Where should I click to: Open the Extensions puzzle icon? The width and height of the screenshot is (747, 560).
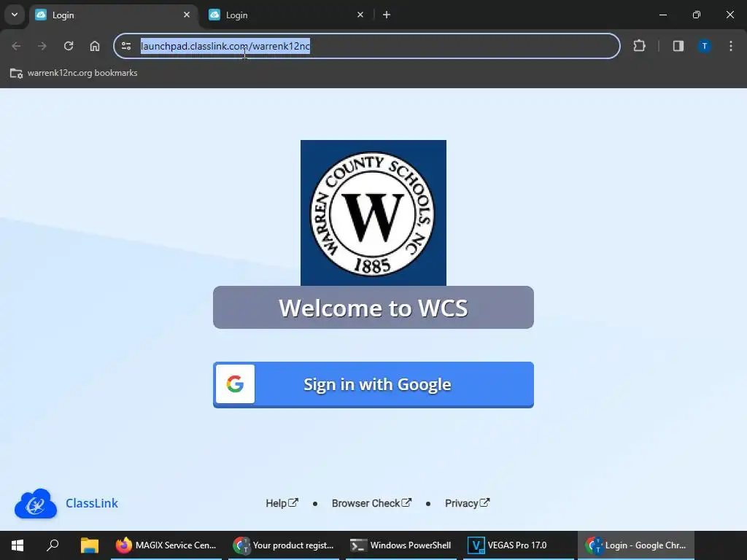tap(639, 46)
